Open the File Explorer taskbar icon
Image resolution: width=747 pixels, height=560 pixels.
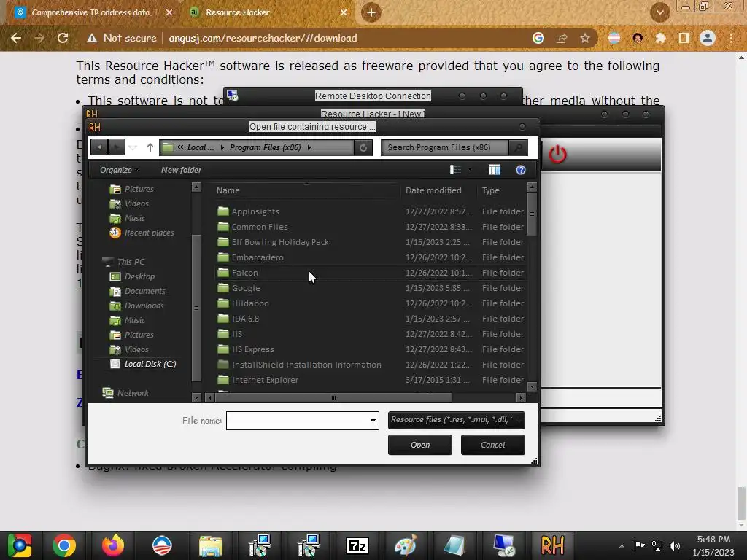[x=211, y=545]
